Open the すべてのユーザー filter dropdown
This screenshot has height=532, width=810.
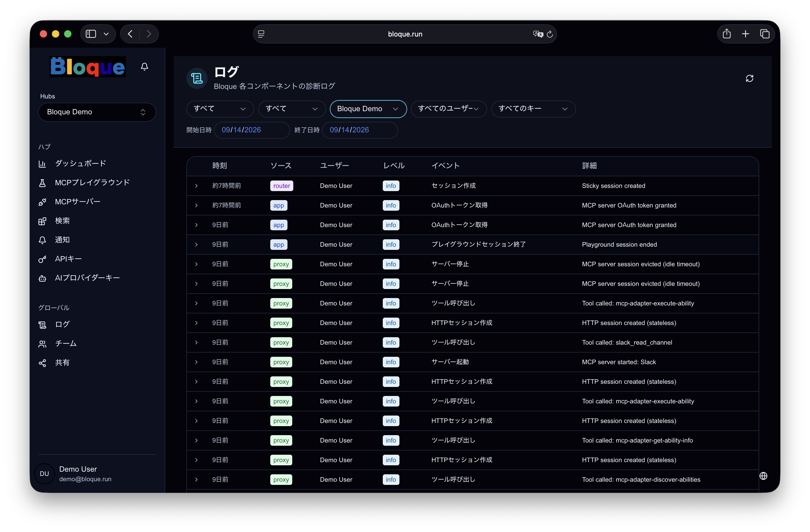point(449,109)
